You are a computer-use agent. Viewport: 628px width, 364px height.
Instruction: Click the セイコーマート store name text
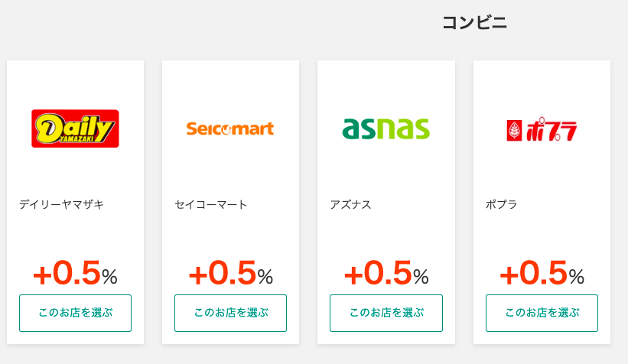(x=211, y=204)
